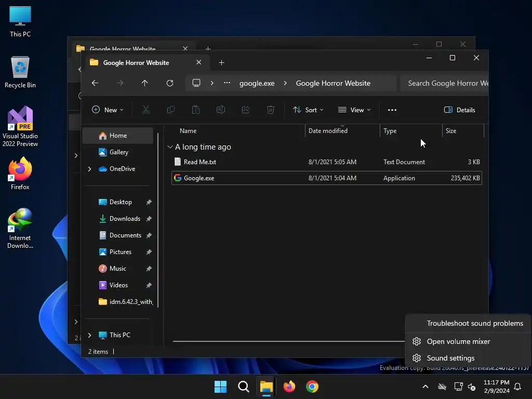Open the New dropdown menu
The height and width of the screenshot is (399, 532).
click(108, 110)
